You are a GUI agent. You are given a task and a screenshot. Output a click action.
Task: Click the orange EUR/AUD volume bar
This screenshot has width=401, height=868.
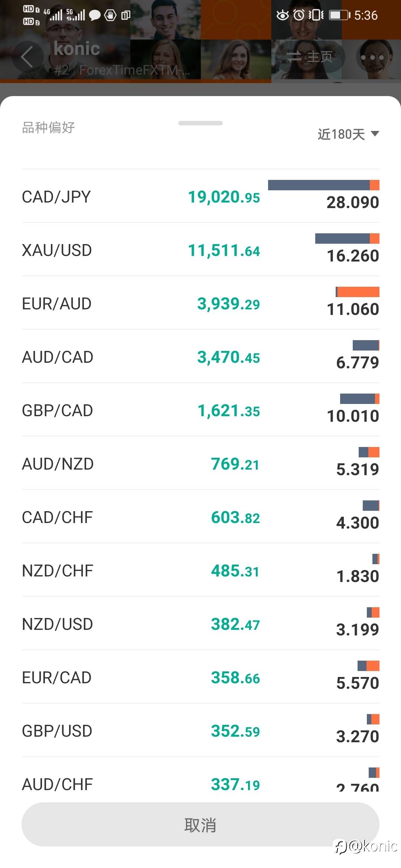358,292
